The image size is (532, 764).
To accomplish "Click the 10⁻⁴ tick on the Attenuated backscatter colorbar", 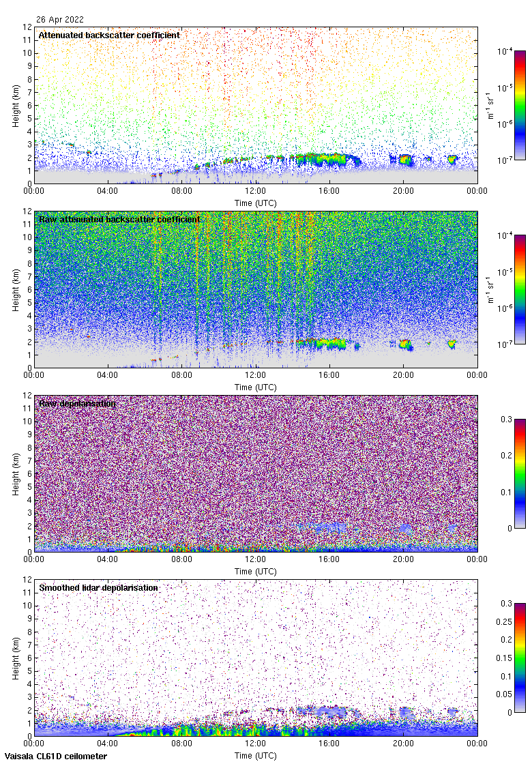I will pyautogui.click(x=505, y=51).
